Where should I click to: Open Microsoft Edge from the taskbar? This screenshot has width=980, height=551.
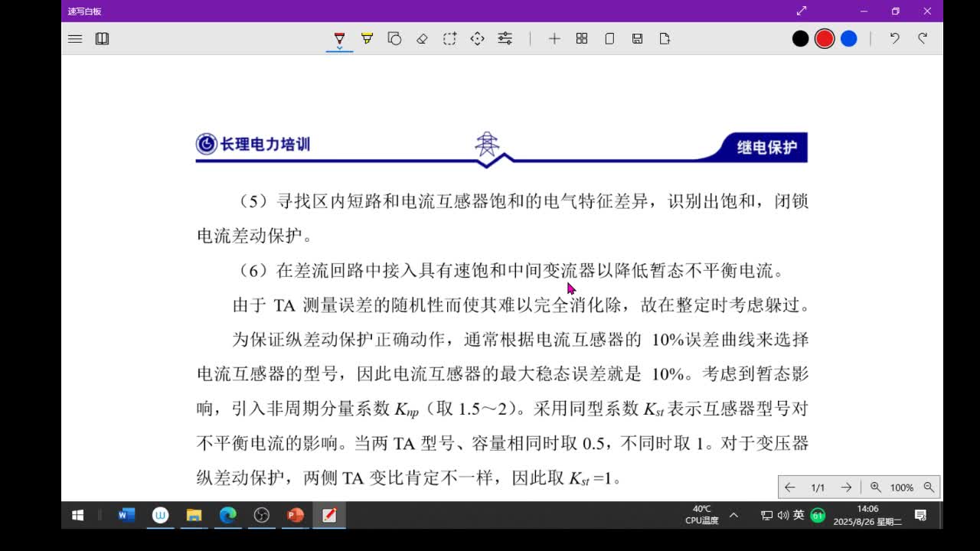(227, 516)
